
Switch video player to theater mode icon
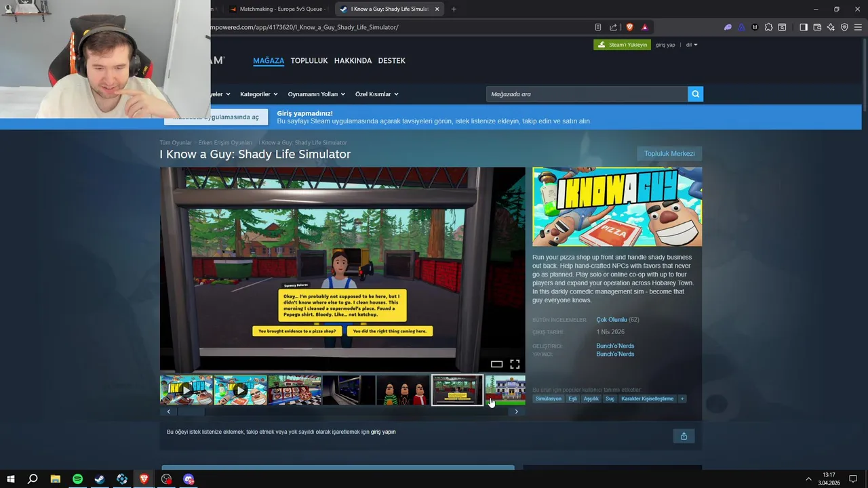(496, 364)
